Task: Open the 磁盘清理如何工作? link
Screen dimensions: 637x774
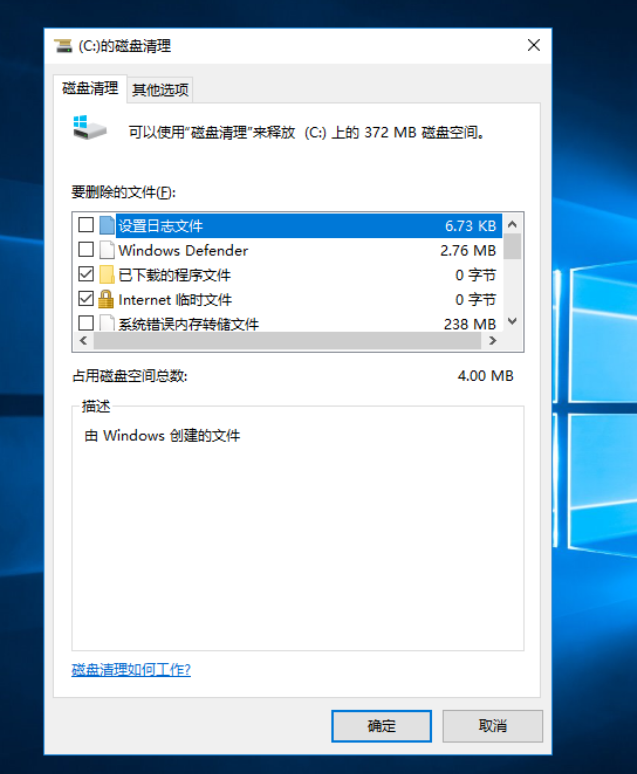Action: (131, 670)
